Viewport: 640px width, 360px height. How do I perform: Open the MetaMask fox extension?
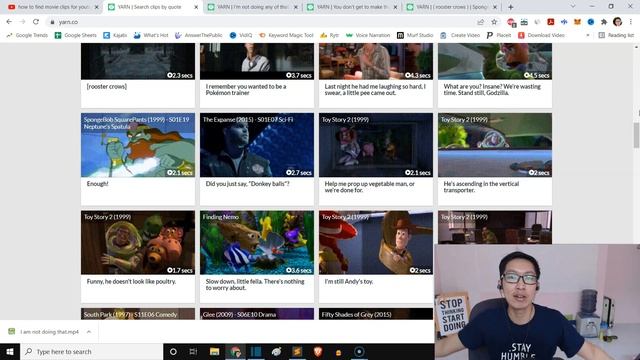(x=577, y=22)
